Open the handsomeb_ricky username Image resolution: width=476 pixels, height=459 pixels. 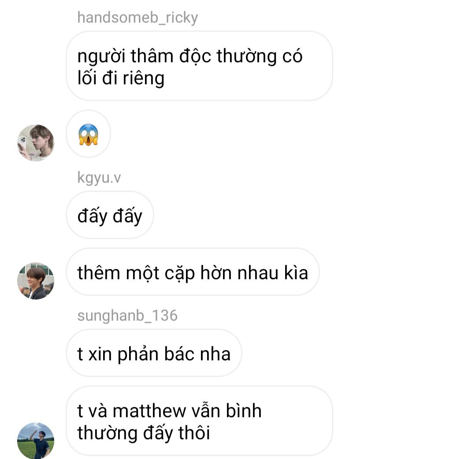coord(138,17)
